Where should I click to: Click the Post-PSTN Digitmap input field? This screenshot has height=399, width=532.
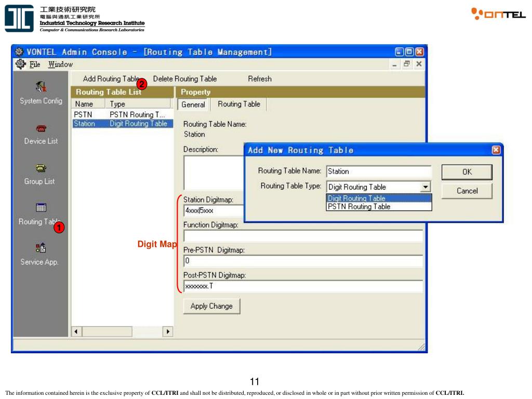tap(303, 286)
